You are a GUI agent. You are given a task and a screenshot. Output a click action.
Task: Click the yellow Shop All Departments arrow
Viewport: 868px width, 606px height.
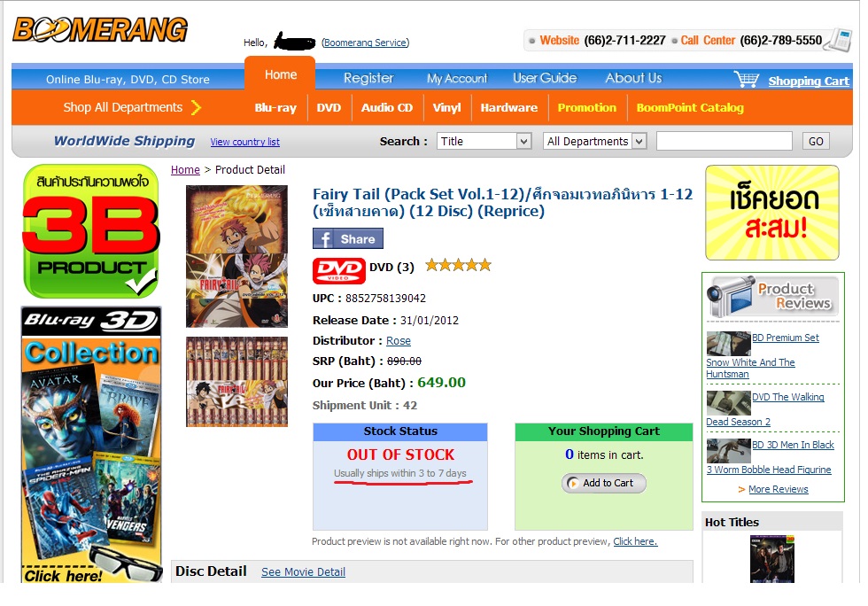(x=196, y=107)
